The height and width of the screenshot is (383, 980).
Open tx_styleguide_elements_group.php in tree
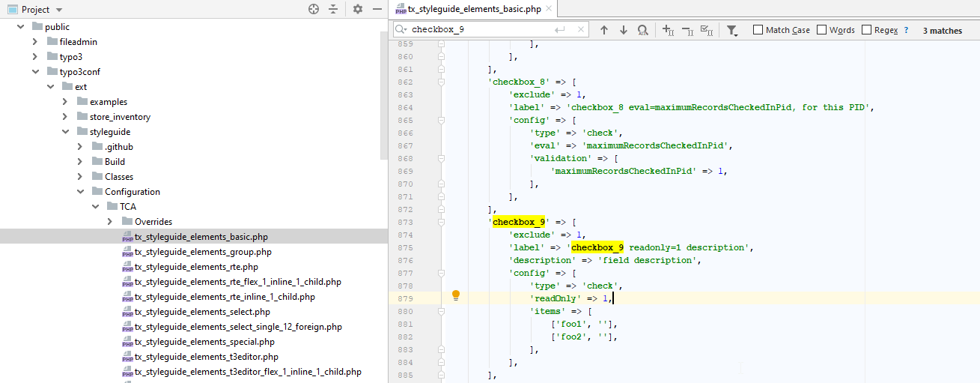tap(203, 252)
